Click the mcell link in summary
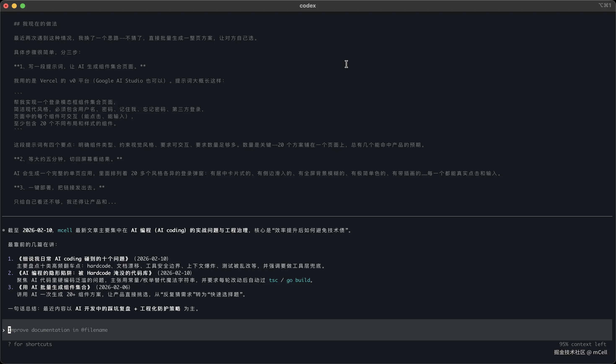Image resolution: width=616 pixels, height=364 pixels. (x=65, y=230)
